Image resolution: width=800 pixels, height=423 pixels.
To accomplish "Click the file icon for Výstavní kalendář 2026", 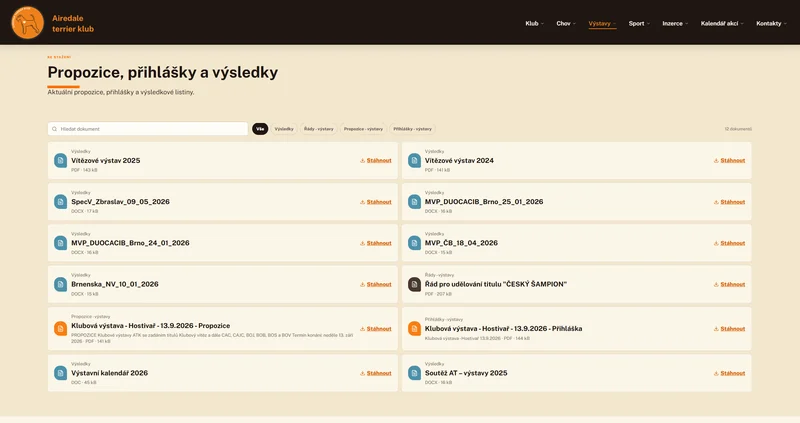I will click(61, 373).
